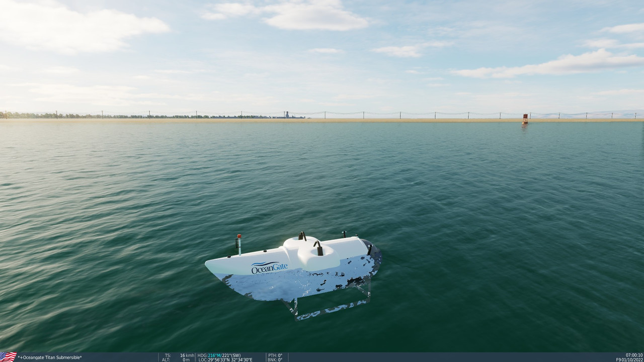Click the red channel buoy near shore

525,119
